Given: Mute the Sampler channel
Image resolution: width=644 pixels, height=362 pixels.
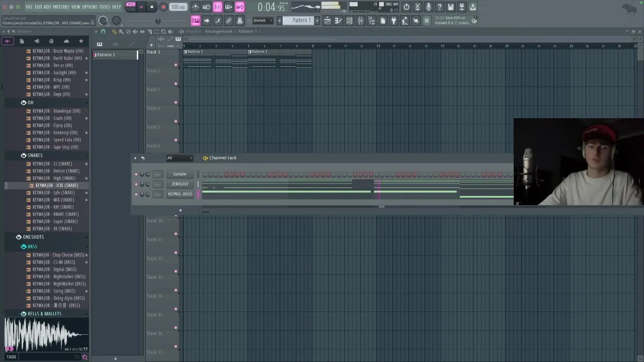Looking at the screenshot, I should pos(136,174).
